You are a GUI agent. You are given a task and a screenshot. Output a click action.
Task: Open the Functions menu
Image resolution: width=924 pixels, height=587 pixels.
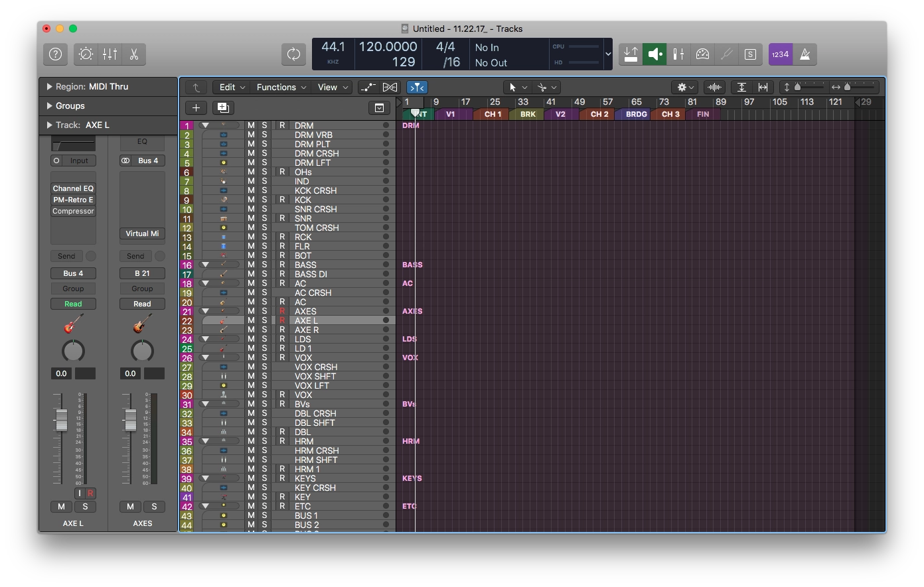coord(281,88)
